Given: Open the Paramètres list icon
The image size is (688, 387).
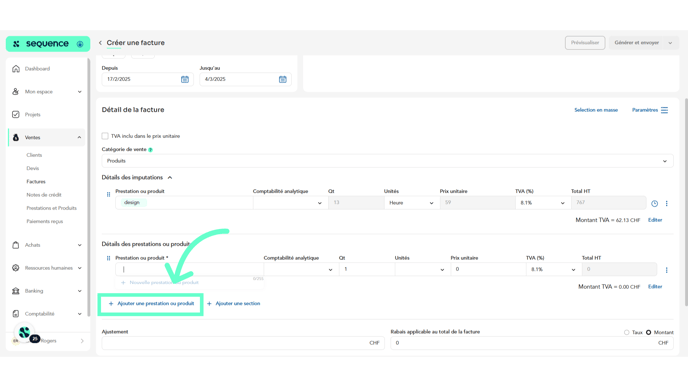Looking at the screenshot, I should pos(664,110).
